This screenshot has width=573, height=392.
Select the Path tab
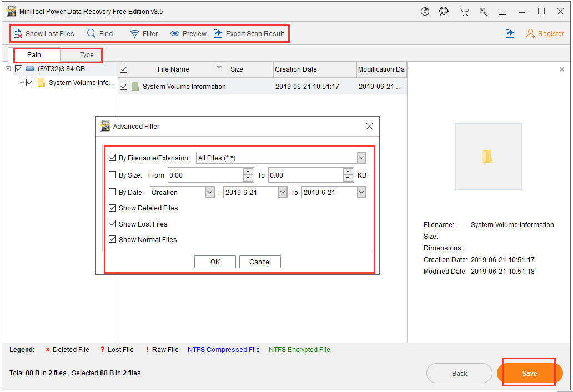tap(34, 55)
